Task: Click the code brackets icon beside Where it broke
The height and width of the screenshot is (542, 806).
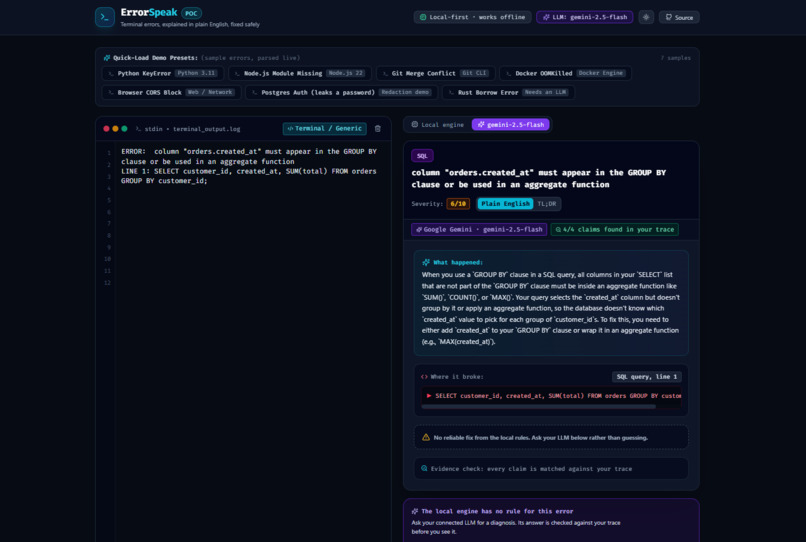Action: (424, 376)
